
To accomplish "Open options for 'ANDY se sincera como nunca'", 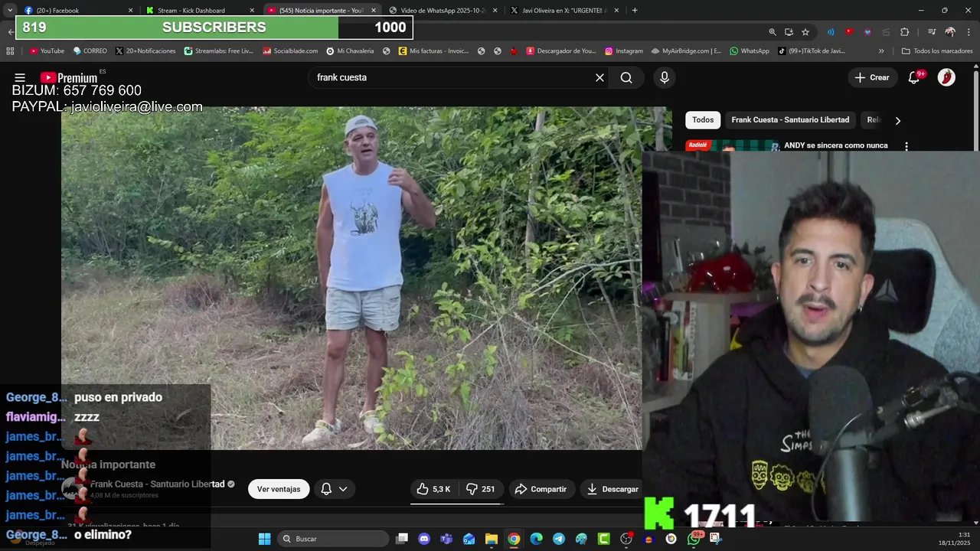I will [x=906, y=145].
